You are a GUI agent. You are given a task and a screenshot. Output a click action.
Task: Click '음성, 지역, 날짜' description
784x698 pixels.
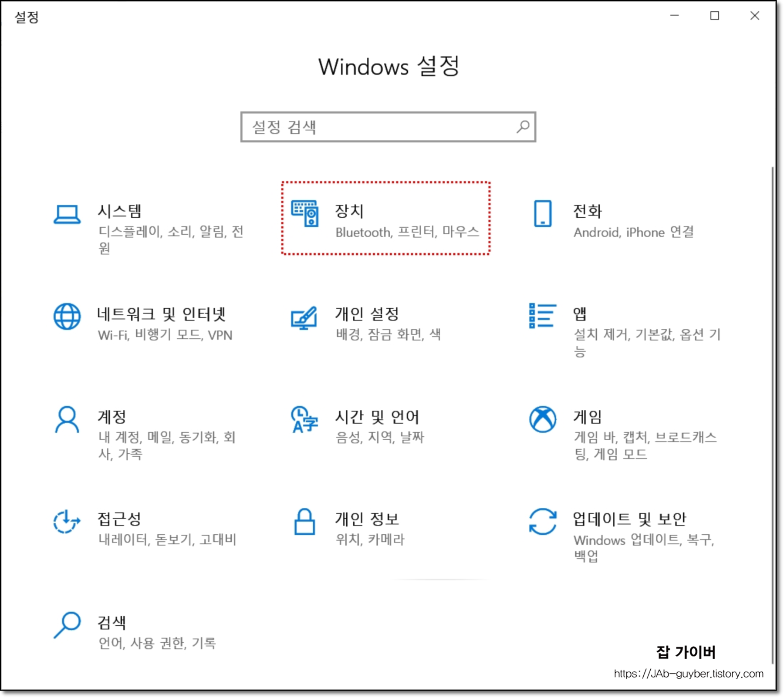[380, 437]
